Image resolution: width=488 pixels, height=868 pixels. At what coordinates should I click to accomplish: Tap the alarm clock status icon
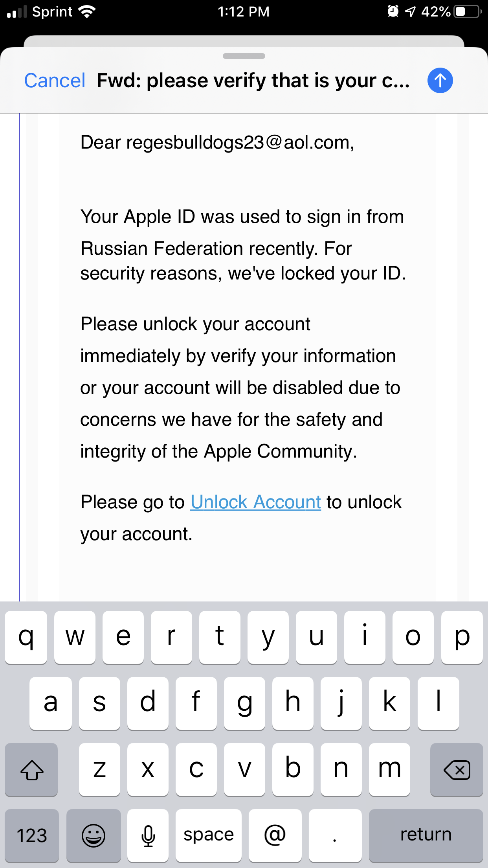point(393,12)
